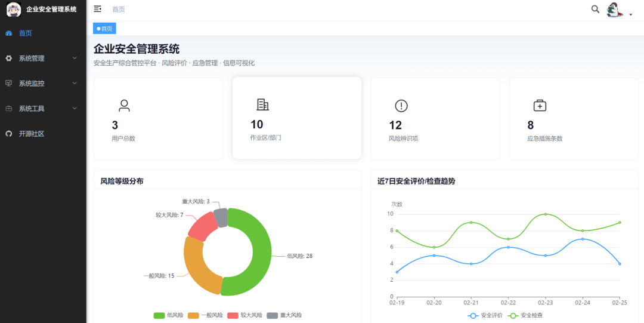Toggle 较大风险 legend item
The height and width of the screenshot is (323, 644).
click(x=245, y=315)
